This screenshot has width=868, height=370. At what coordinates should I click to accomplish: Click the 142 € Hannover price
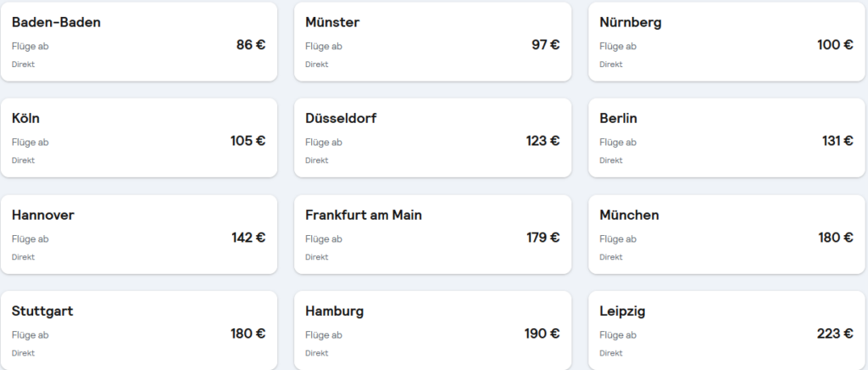pyautogui.click(x=248, y=238)
